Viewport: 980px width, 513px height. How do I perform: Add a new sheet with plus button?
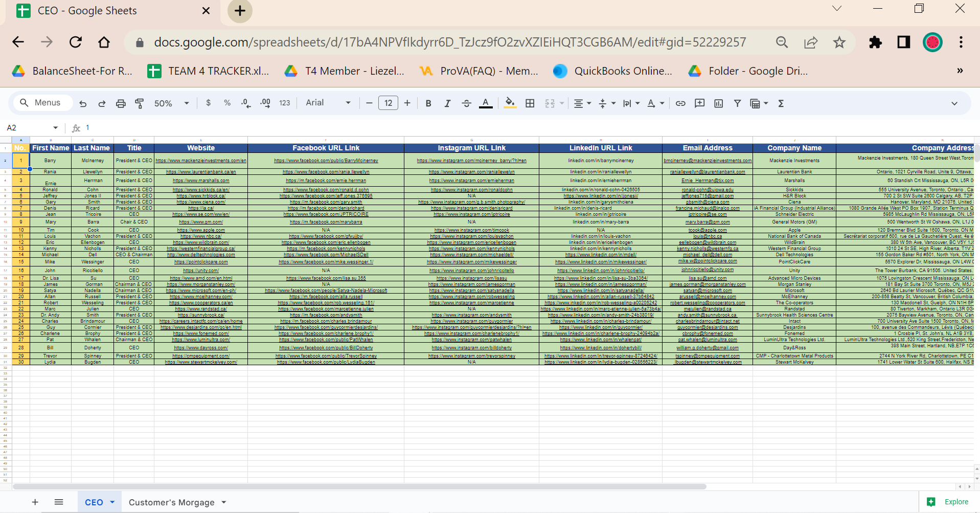(35, 502)
